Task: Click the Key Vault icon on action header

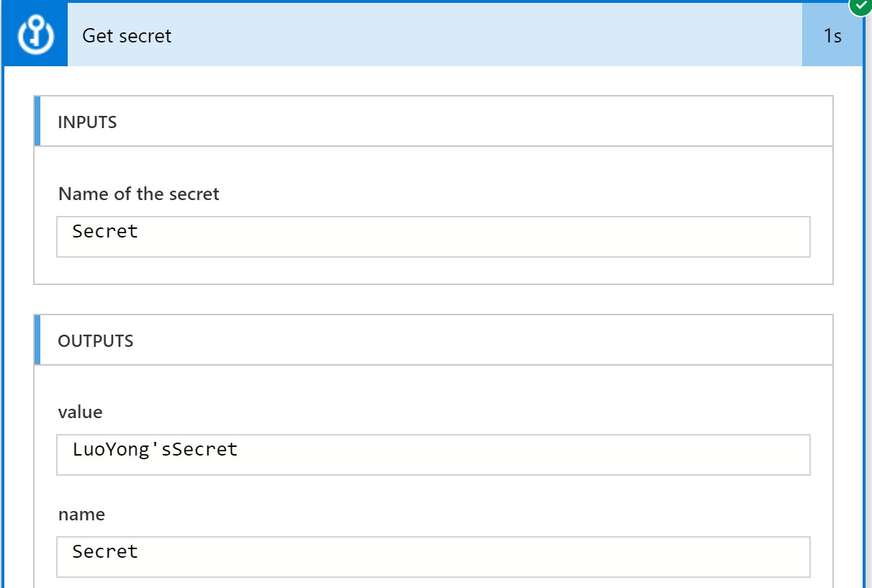Action: [35, 35]
